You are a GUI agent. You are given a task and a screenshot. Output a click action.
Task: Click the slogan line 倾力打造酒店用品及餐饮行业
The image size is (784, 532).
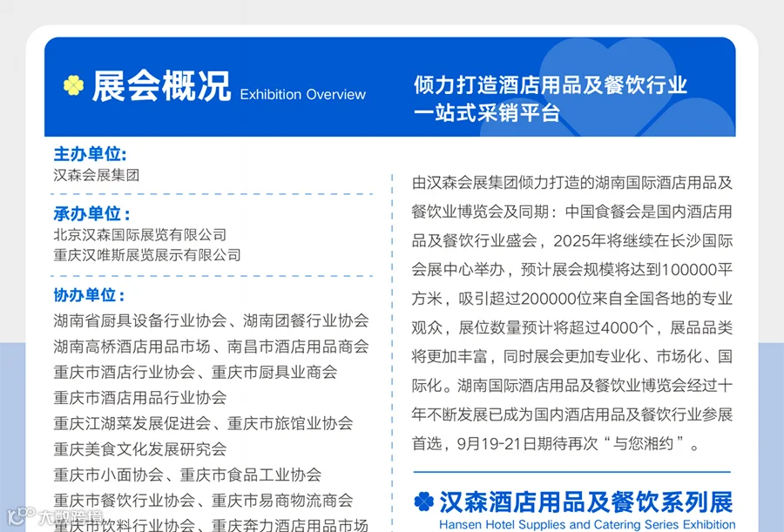pos(551,85)
